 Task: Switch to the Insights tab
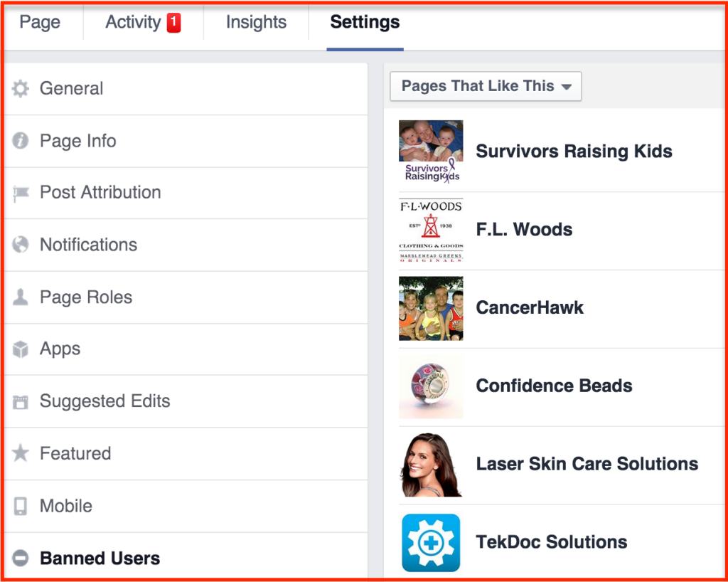tap(256, 22)
